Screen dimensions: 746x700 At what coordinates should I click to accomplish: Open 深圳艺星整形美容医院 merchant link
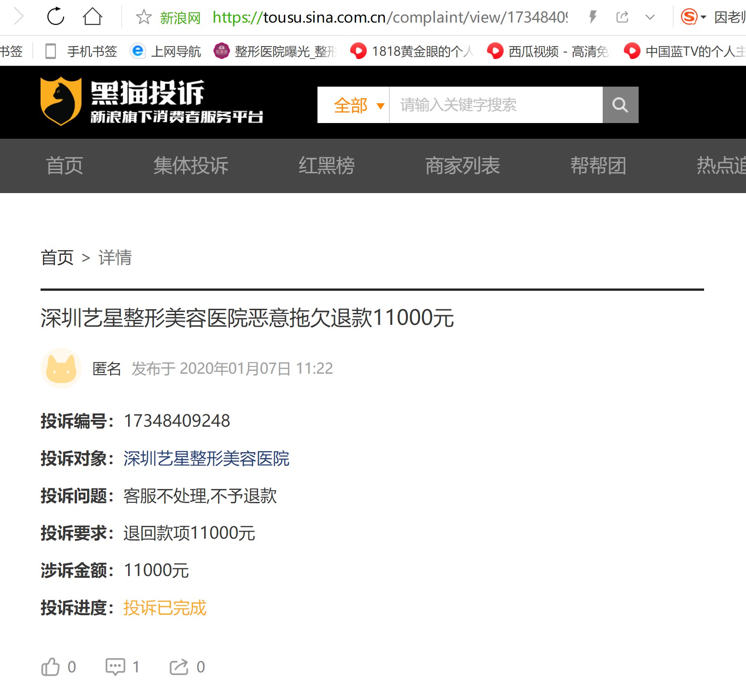[x=206, y=459]
